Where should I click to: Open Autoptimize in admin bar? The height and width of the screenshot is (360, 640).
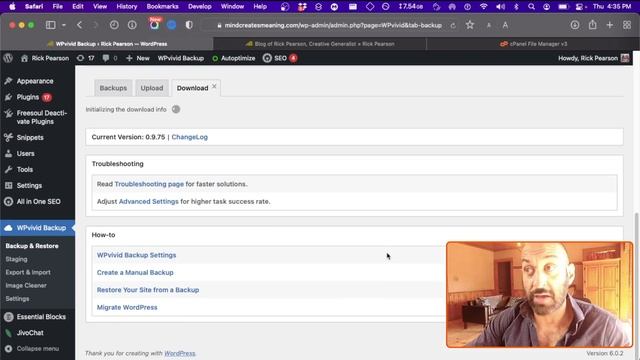234,58
